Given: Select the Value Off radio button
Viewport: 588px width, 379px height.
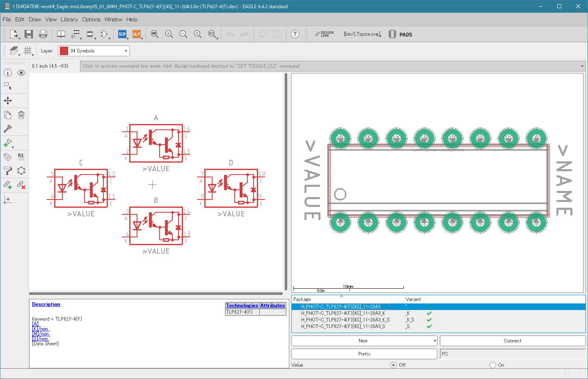Looking at the screenshot, I should coord(394,365).
